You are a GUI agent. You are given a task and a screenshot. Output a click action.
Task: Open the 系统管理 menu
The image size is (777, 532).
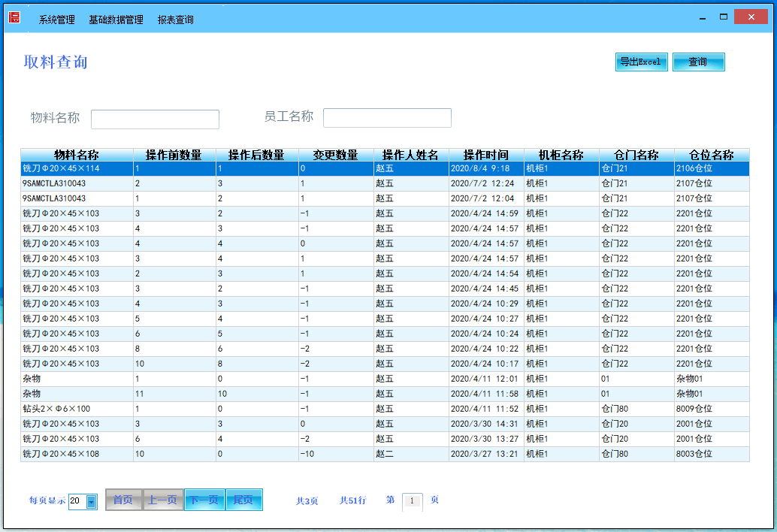click(57, 20)
